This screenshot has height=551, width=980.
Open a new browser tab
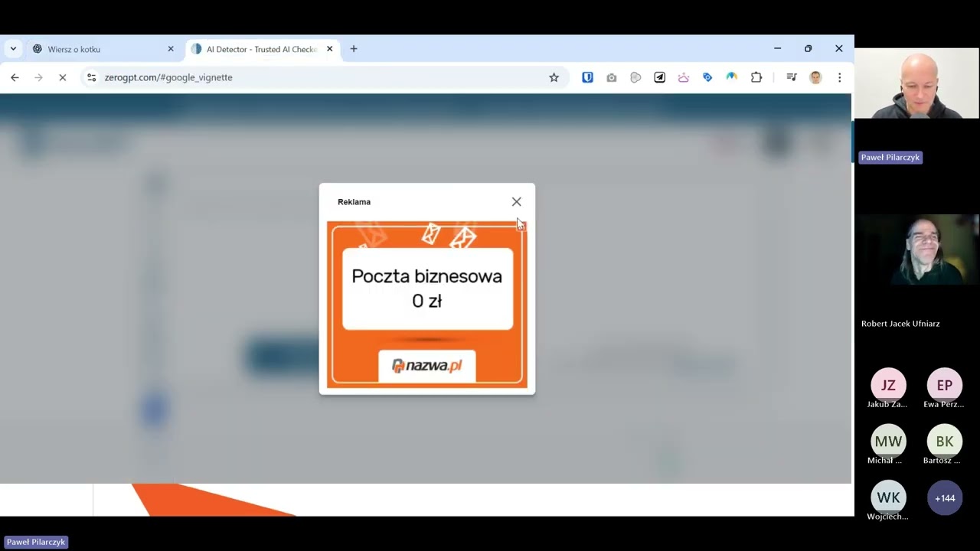coord(354,49)
